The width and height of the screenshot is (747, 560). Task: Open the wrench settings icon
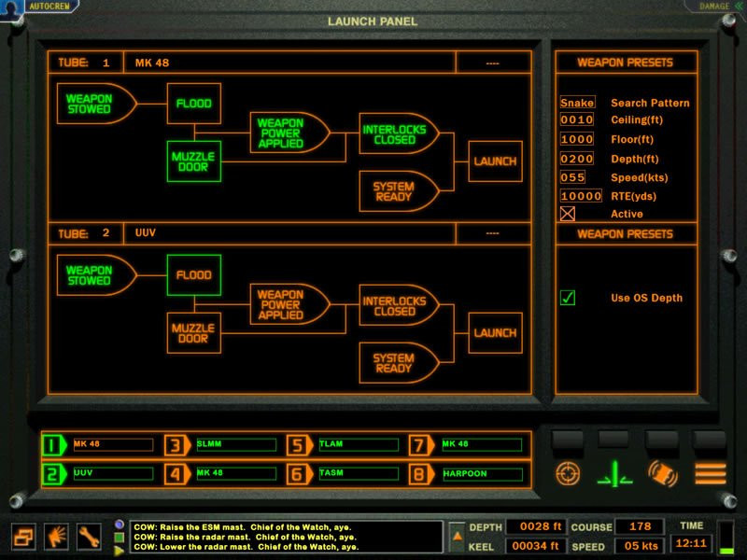89,538
